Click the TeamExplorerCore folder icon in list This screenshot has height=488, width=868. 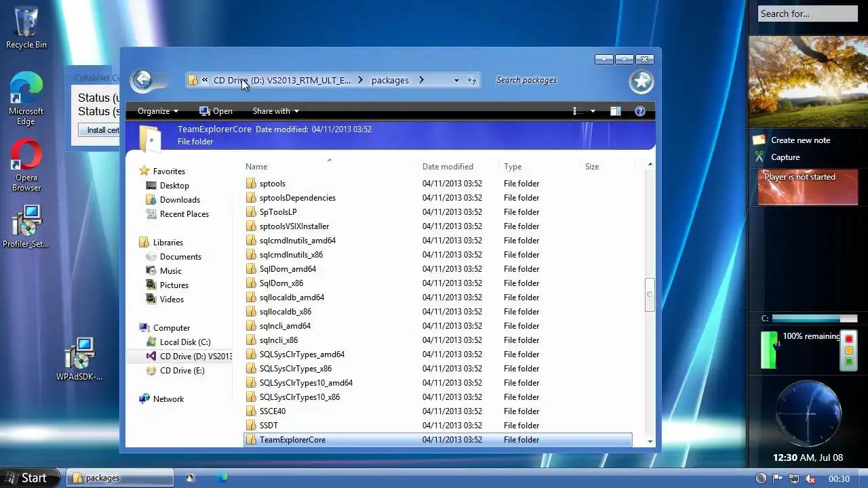pos(251,440)
